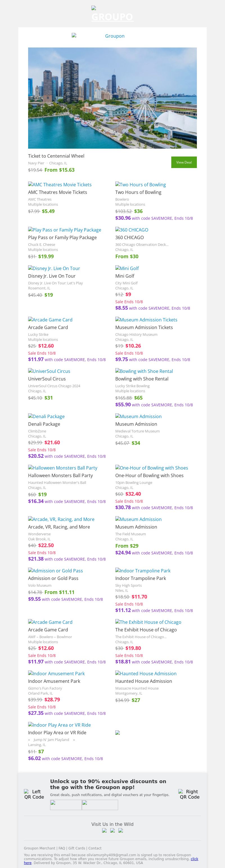Open the AMC Theatres Movie Tickets link
This screenshot has height=868, width=225.
[60, 185]
